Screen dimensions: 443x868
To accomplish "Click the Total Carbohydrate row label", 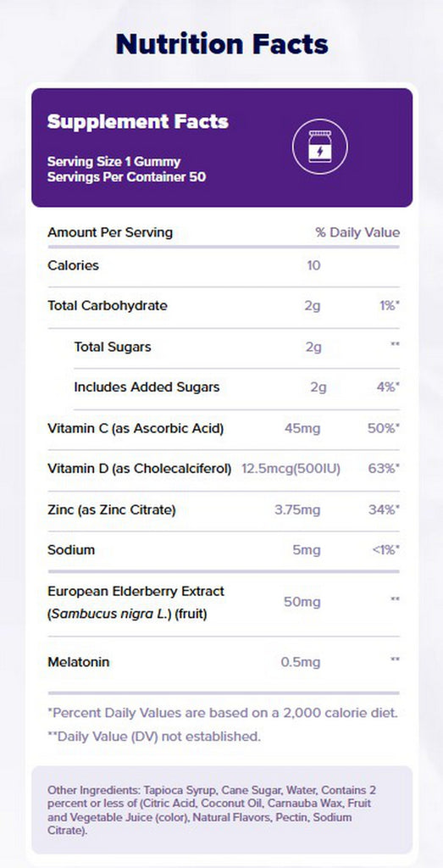I will (x=108, y=305).
